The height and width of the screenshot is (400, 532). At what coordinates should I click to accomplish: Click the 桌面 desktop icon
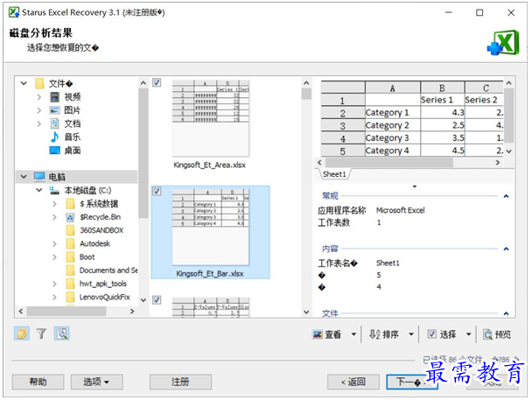(x=54, y=150)
